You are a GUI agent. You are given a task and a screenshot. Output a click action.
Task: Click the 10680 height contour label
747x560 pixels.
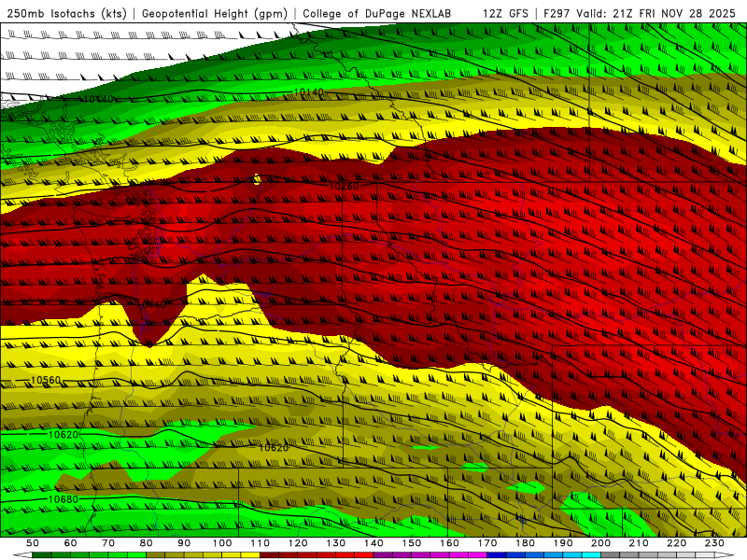(x=63, y=499)
